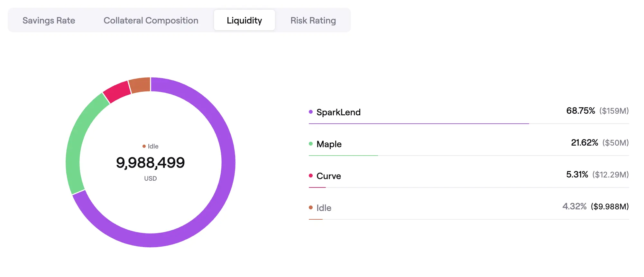The image size is (644, 277).
Task: Select the SparkLend legend label
Action: click(x=338, y=112)
